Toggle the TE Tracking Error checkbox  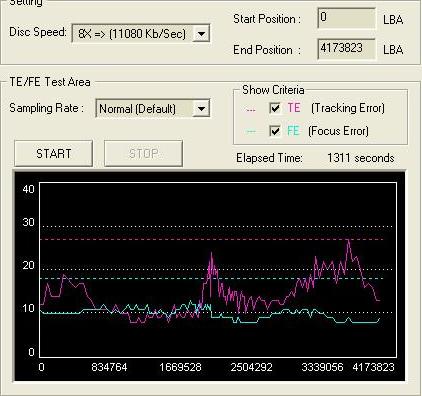coord(275,108)
